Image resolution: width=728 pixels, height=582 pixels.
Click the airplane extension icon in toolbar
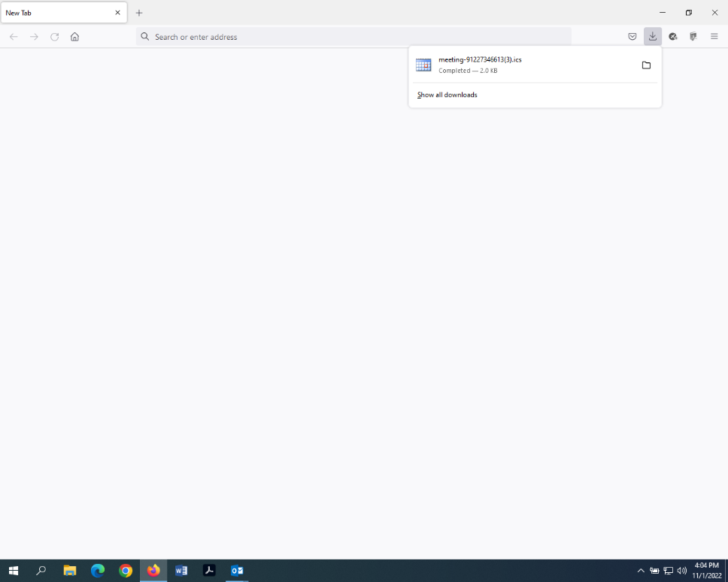pos(673,37)
